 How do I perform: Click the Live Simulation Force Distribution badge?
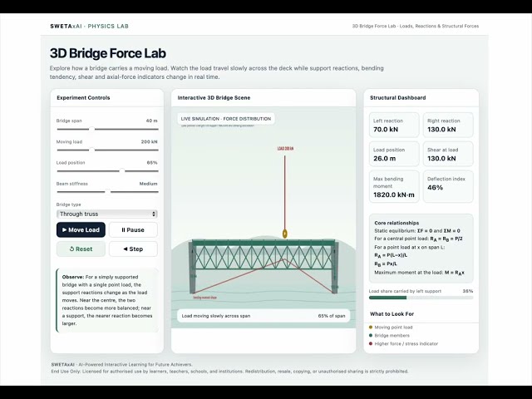coord(226,119)
